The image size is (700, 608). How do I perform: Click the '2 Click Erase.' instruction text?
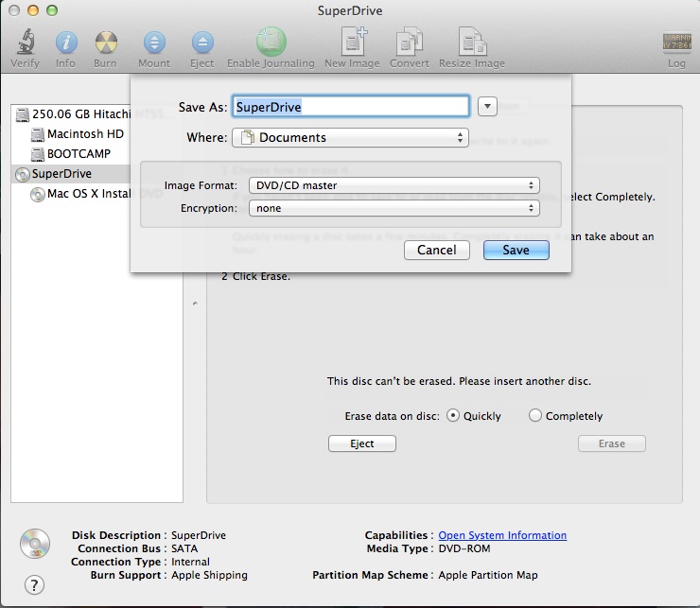pyautogui.click(x=255, y=276)
